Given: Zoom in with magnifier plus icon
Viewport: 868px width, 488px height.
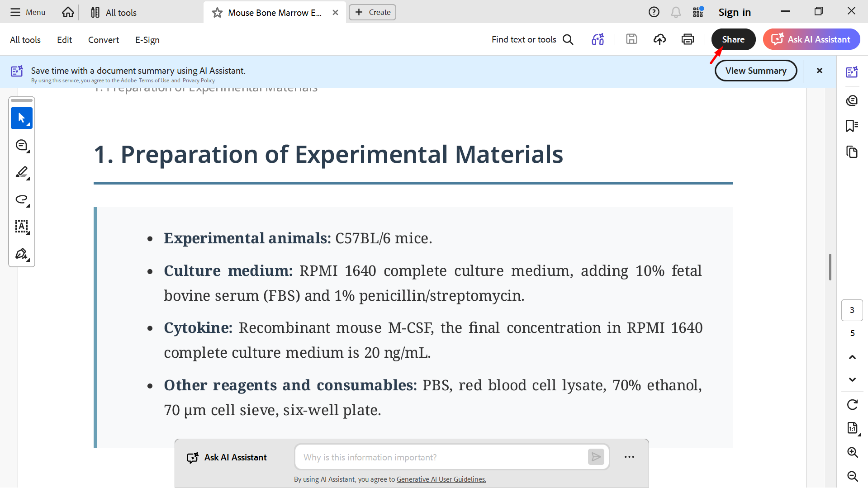Looking at the screenshot, I should coord(852,452).
